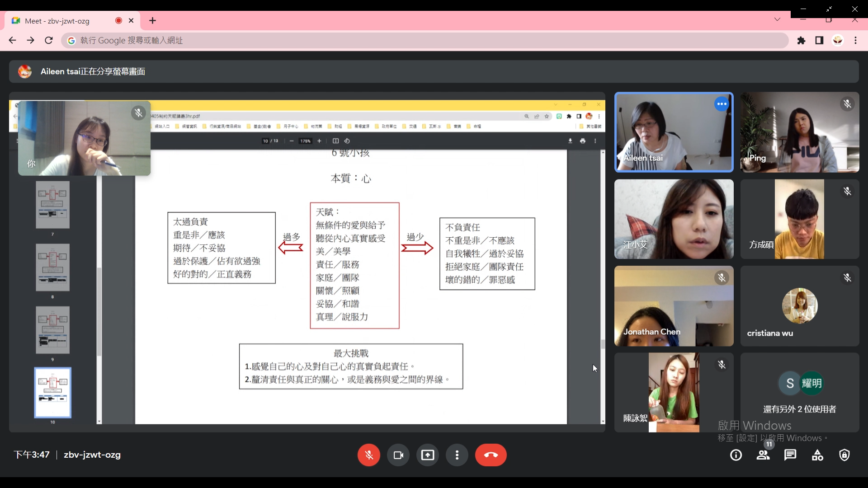The image size is (868, 488).
Task: Expand tab search dropdown arrow
Action: coord(777,19)
